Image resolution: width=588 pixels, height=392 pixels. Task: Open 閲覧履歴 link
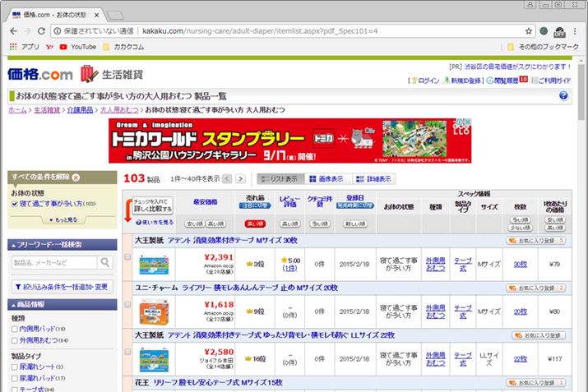pyautogui.click(x=507, y=81)
